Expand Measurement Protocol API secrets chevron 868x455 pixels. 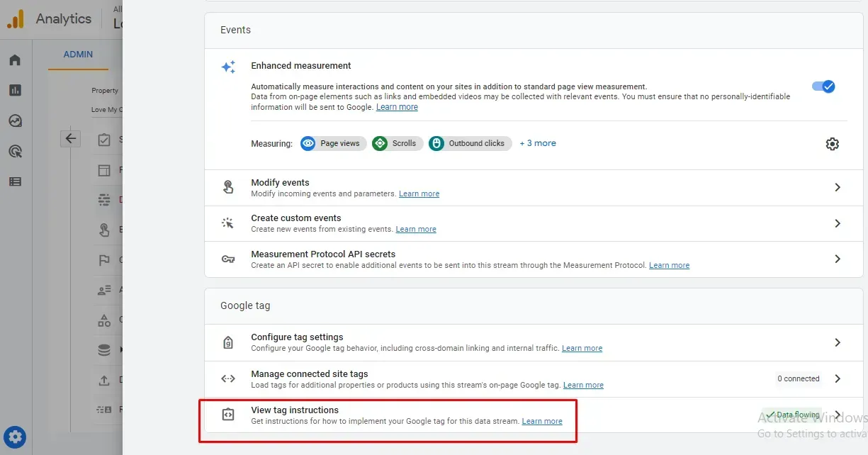pyautogui.click(x=838, y=259)
